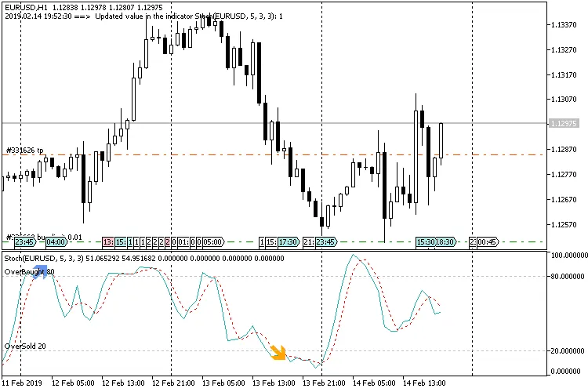
Task: Select the #331626 tp order line label
Action: (25, 150)
